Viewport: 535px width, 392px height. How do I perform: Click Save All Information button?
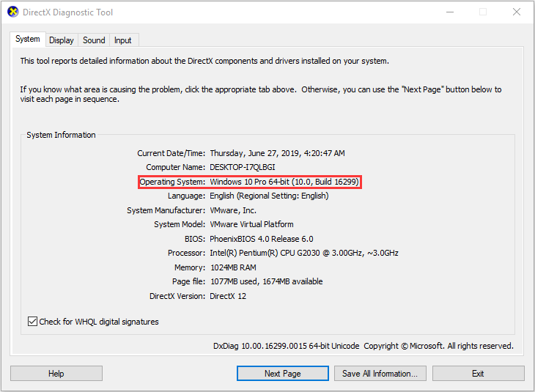380,374
